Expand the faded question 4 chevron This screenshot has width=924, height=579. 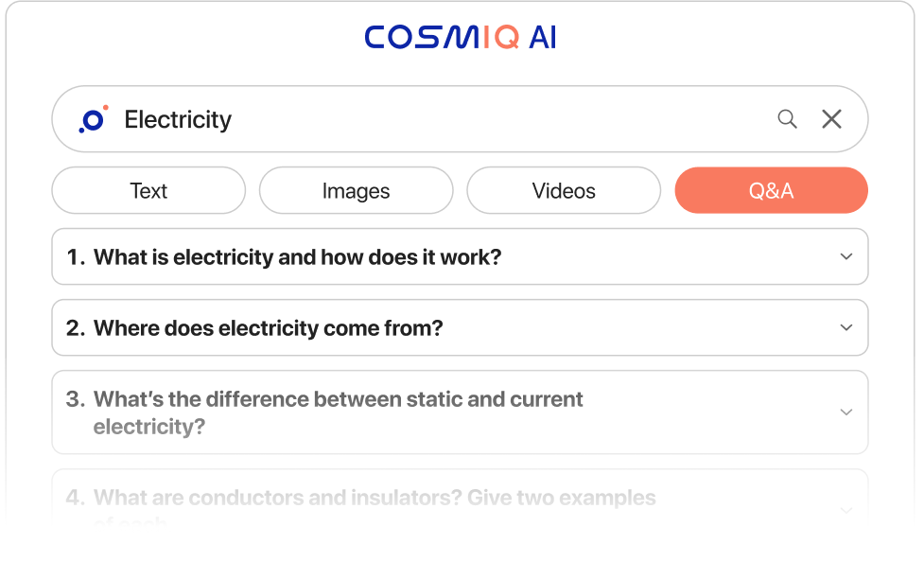click(x=846, y=511)
